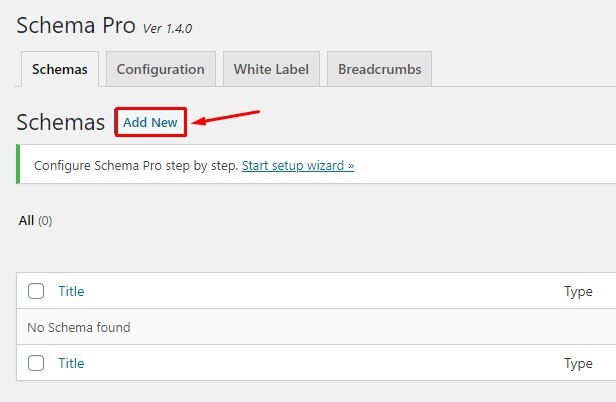Switch to the Schemas tab

(x=60, y=70)
